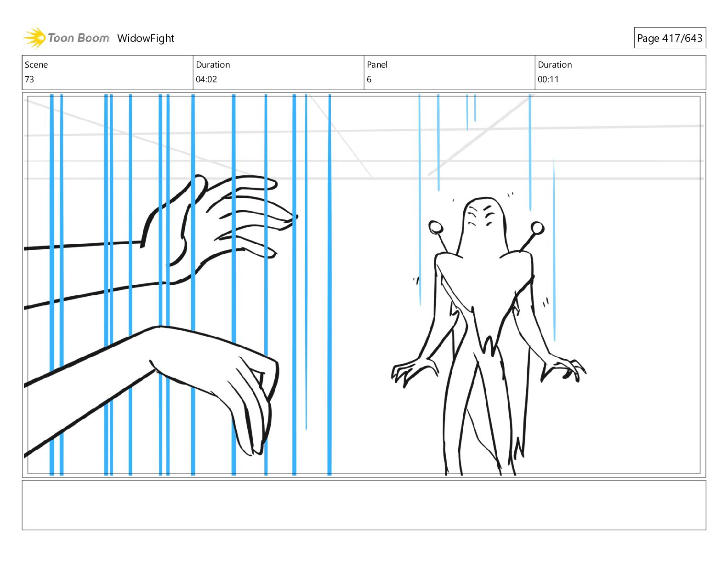The height and width of the screenshot is (563, 728).
Task: Click the Scene label
Action: [36, 65]
